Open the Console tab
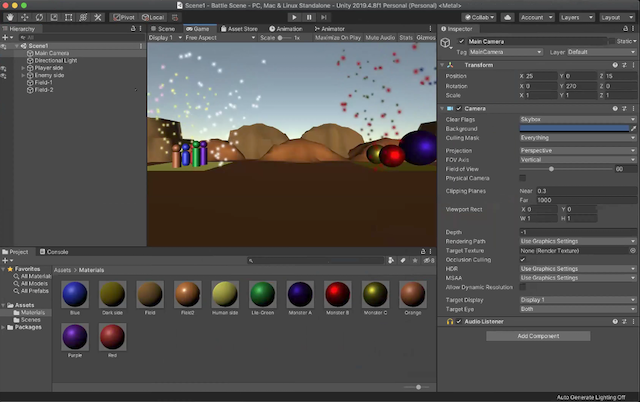Image resolution: width=640 pixels, height=402 pixels. point(57,251)
